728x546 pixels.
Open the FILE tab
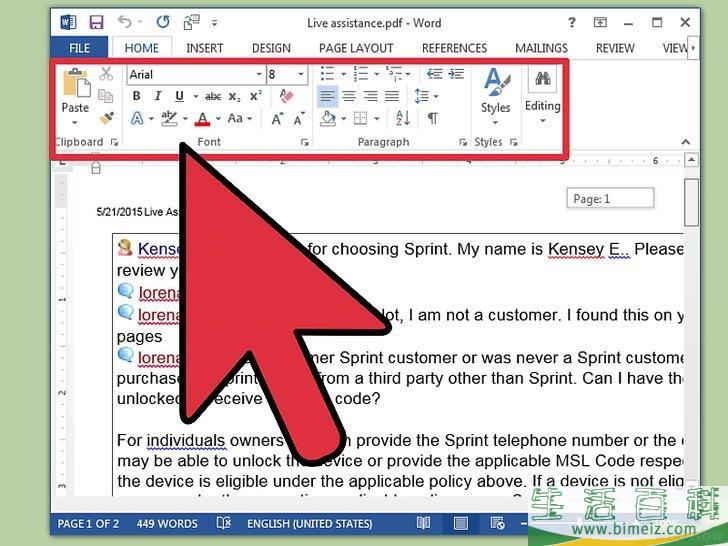pyautogui.click(x=79, y=48)
